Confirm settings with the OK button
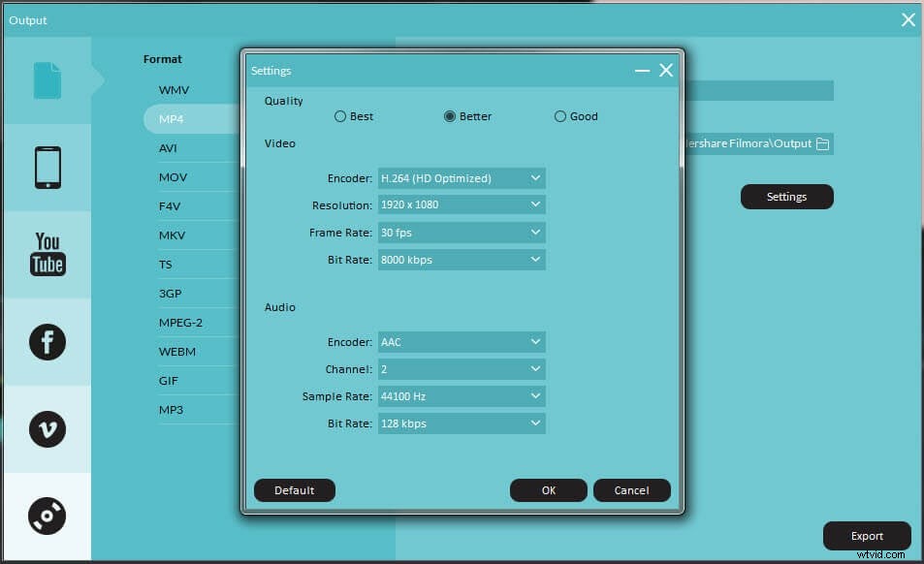The width and height of the screenshot is (924, 564). 548,489
